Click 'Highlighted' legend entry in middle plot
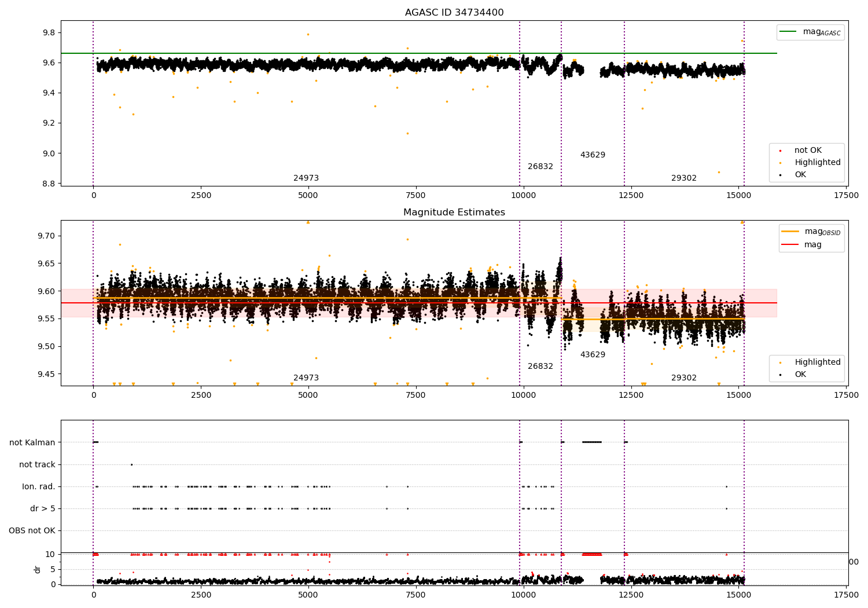The width and height of the screenshot is (868, 608). click(x=818, y=362)
